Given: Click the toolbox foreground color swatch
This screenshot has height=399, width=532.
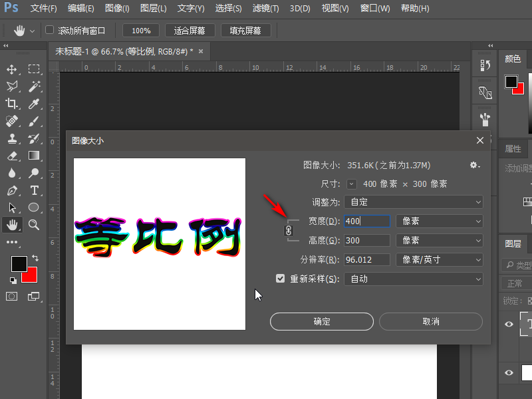Looking at the screenshot, I should [19, 263].
